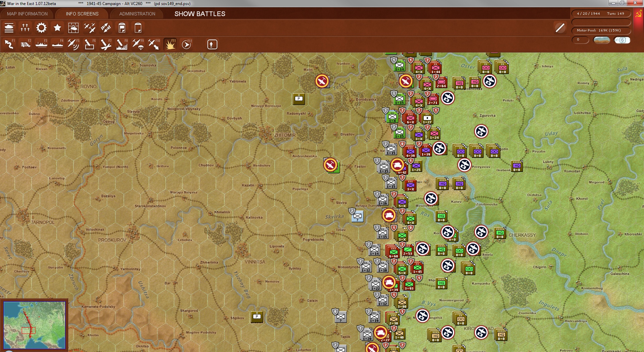
Task: Click the ZHITOMIR city label
Action: 285,135
